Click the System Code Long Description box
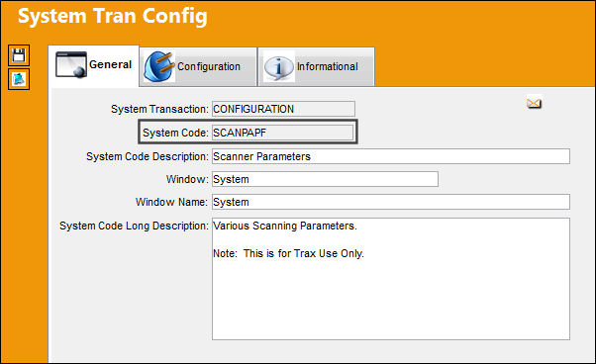Image resolution: width=596 pixels, height=364 pixels. 391,279
